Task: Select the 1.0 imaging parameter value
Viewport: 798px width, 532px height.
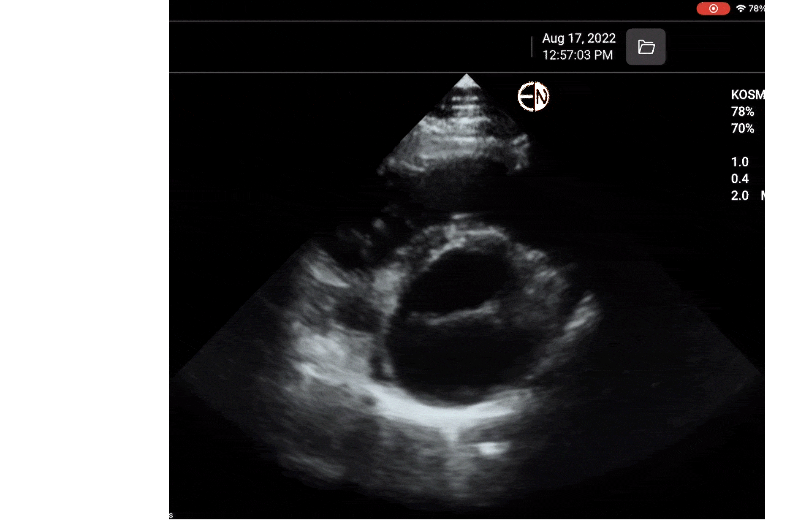Action: 740,162
